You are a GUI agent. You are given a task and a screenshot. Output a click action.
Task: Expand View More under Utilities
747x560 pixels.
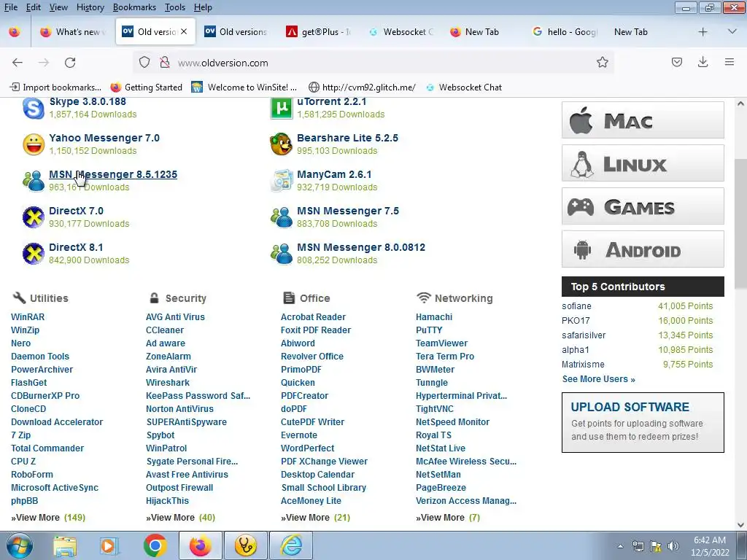pos(47,518)
